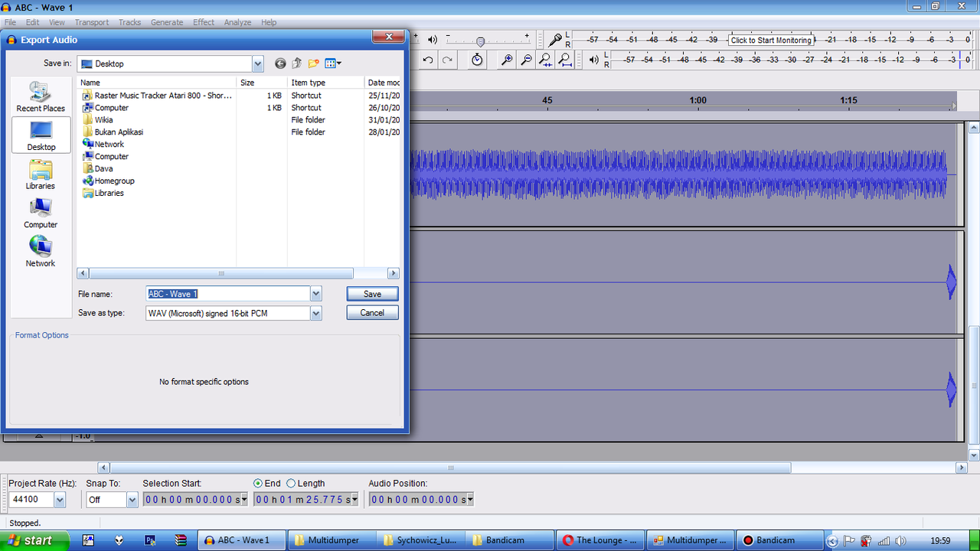Viewport: 980px width, 551px height.
Task: Click the network signal tray icon
Action: point(883,541)
